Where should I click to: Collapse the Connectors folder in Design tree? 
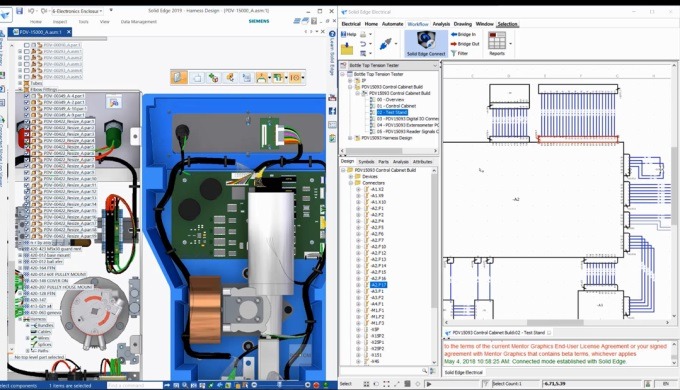[x=351, y=183]
